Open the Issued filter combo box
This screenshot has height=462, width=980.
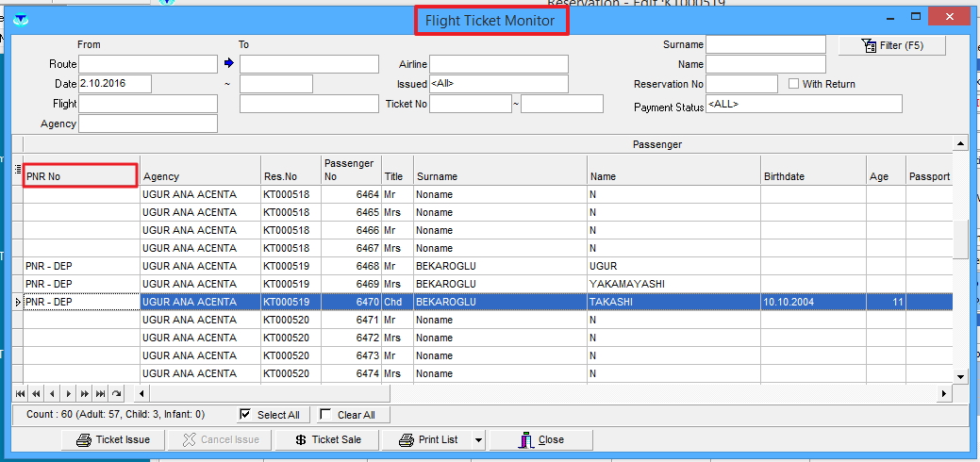[x=498, y=84]
